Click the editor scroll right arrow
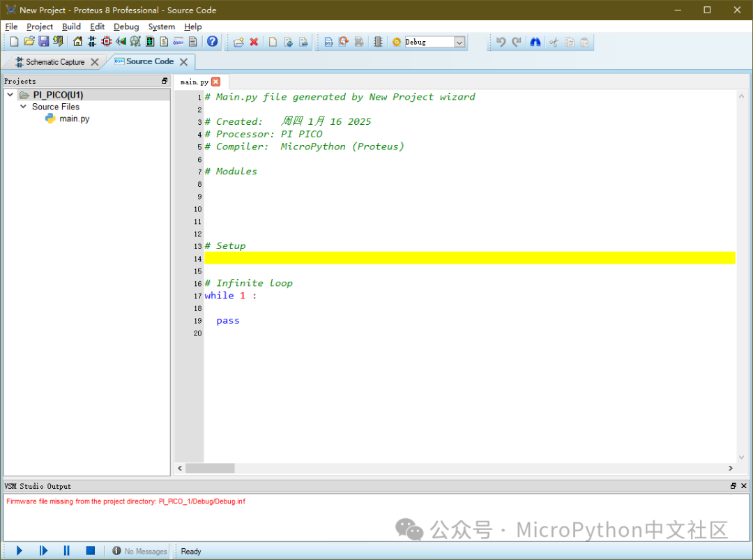The image size is (753, 560). click(731, 468)
